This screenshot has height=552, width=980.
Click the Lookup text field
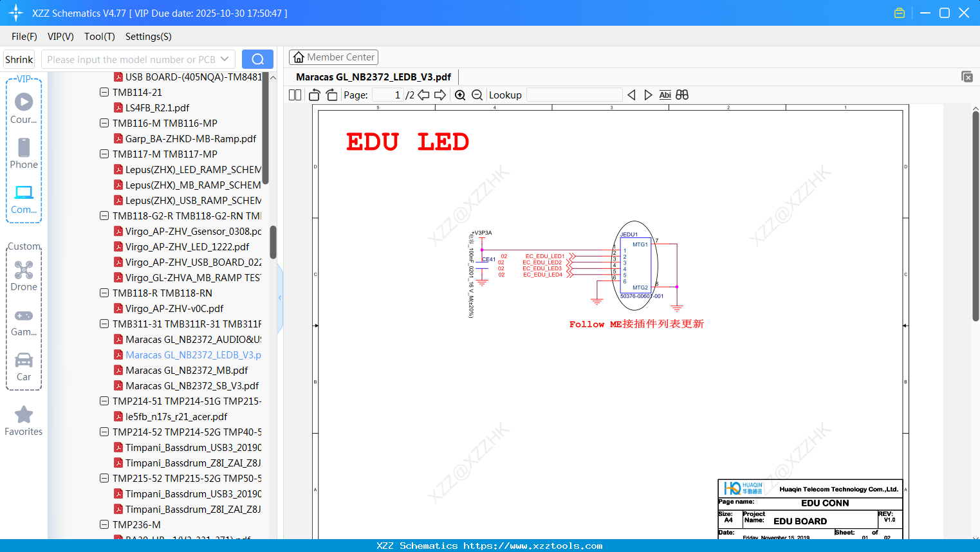click(574, 95)
